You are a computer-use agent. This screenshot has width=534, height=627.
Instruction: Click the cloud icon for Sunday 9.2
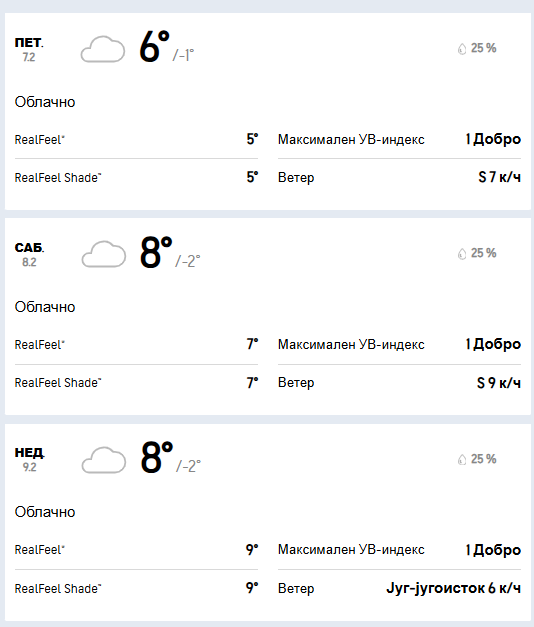tap(104, 460)
